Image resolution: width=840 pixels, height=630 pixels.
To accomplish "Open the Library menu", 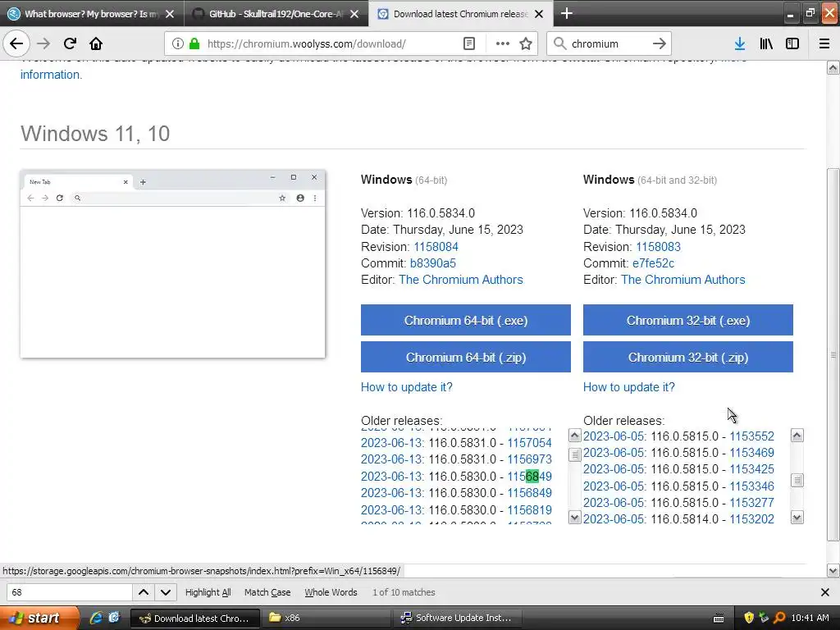I will [766, 43].
